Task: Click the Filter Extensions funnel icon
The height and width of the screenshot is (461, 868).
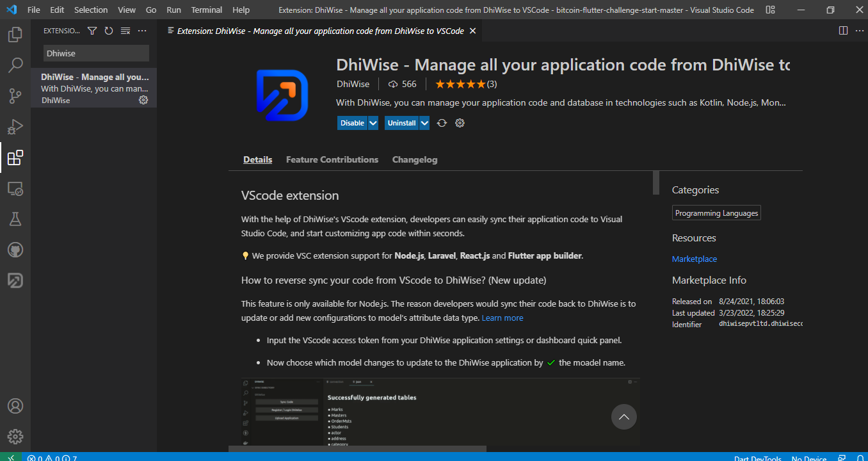Action: coord(92,31)
